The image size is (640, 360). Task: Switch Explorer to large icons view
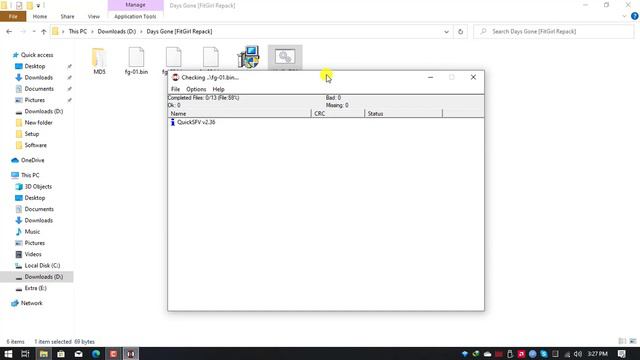click(x=633, y=341)
